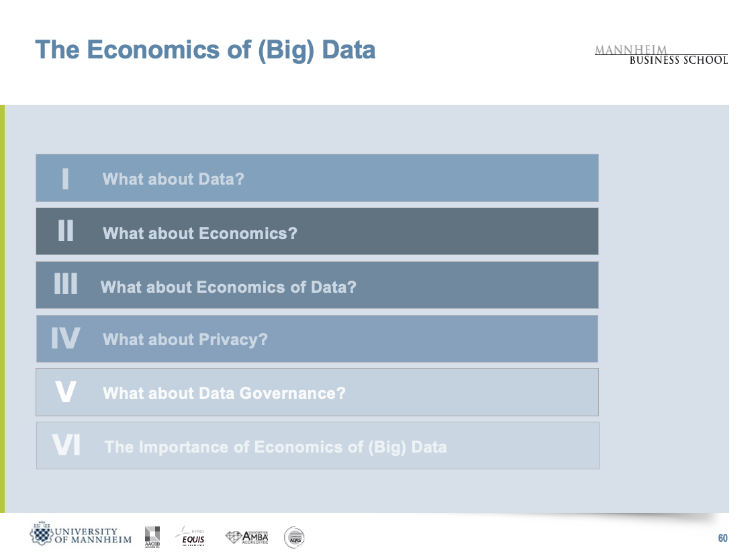This screenshot has height=560, width=752.
Task: Click the EFMD EQUIS accreditation logo
Action: tap(191, 536)
